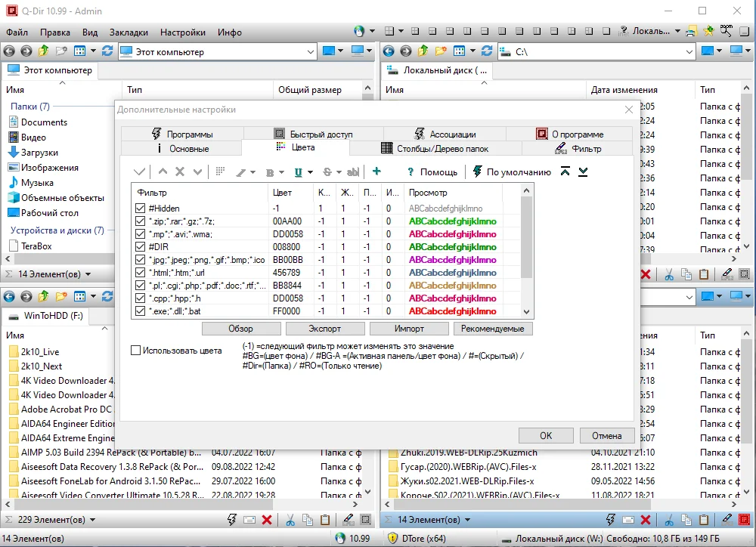Click the X delete-filter icon in dialog toolbar

click(x=180, y=172)
